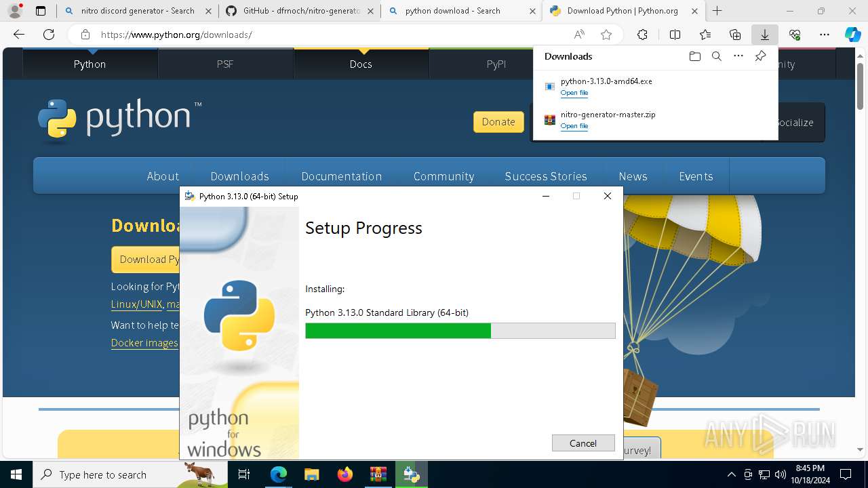Screen dimensions: 868x488
Task: Open File Explorer from the taskbar
Action: pyautogui.click(x=311, y=474)
